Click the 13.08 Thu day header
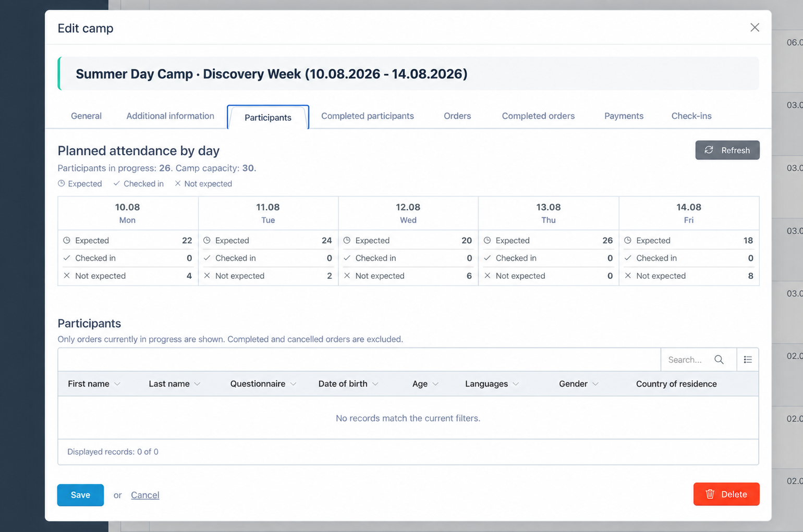This screenshot has height=532, width=803. click(x=549, y=213)
